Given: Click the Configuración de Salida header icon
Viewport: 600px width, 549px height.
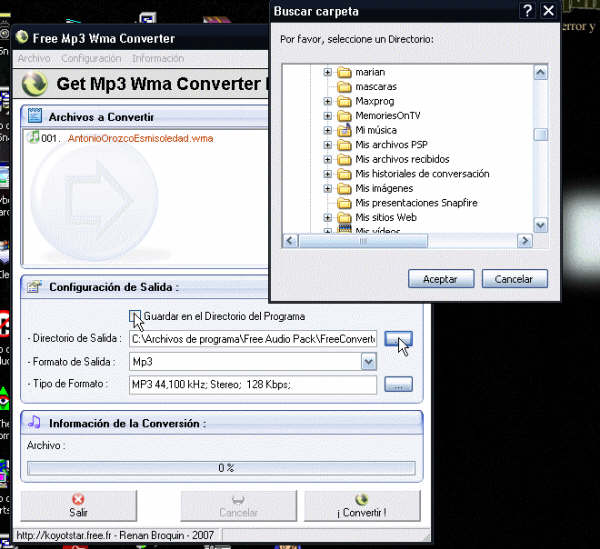Looking at the screenshot, I should [x=34, y=287].
